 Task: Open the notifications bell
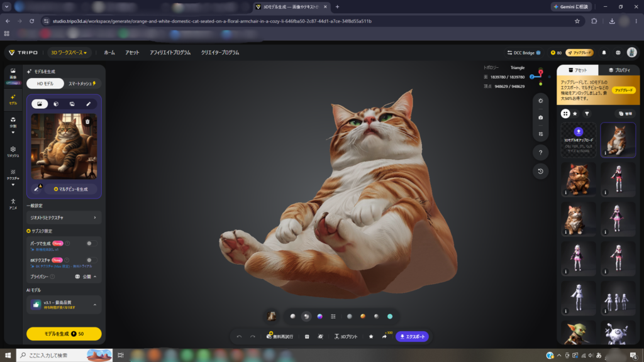pyautogui.click(x=604, y=53)
